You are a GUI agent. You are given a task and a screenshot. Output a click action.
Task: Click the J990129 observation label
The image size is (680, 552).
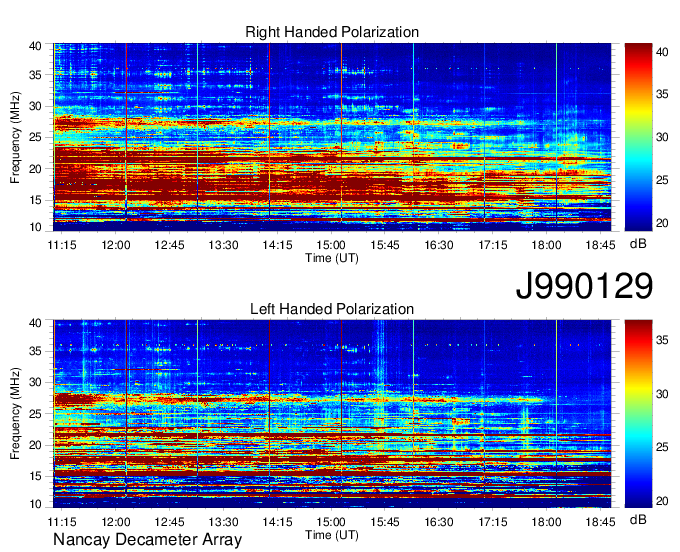pos(584,286)
